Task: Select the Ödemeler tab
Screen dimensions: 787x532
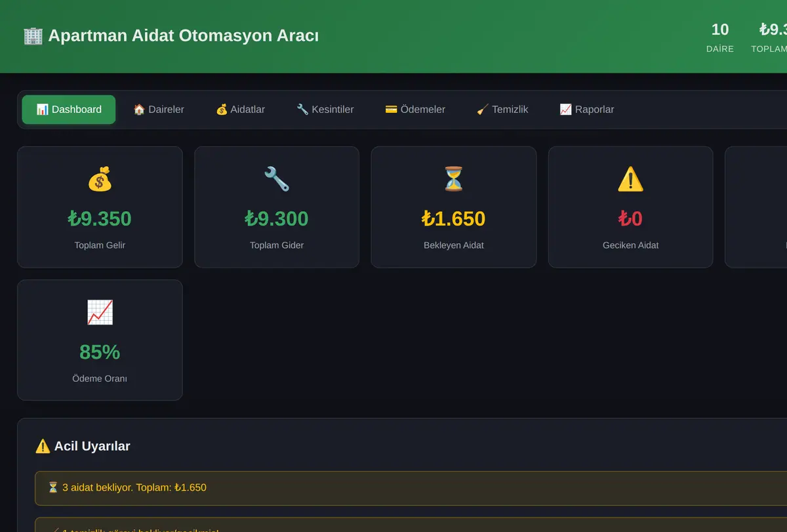Action: point(415,110)
